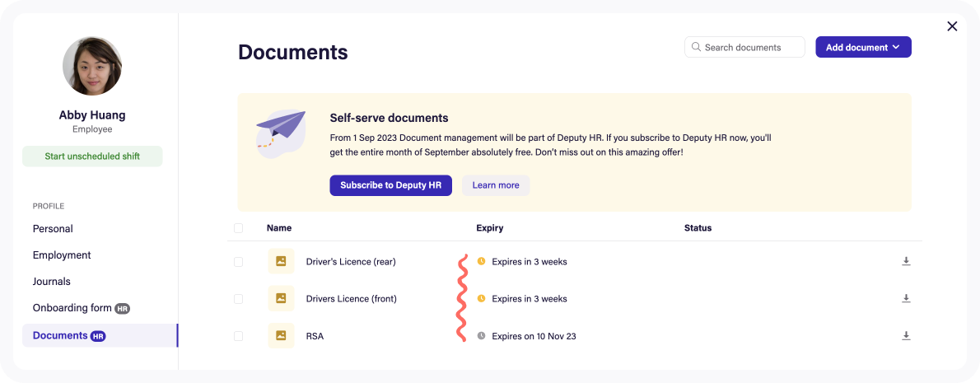Click Start unscheduled shift button
980x383 pixels.
point(92,156)
